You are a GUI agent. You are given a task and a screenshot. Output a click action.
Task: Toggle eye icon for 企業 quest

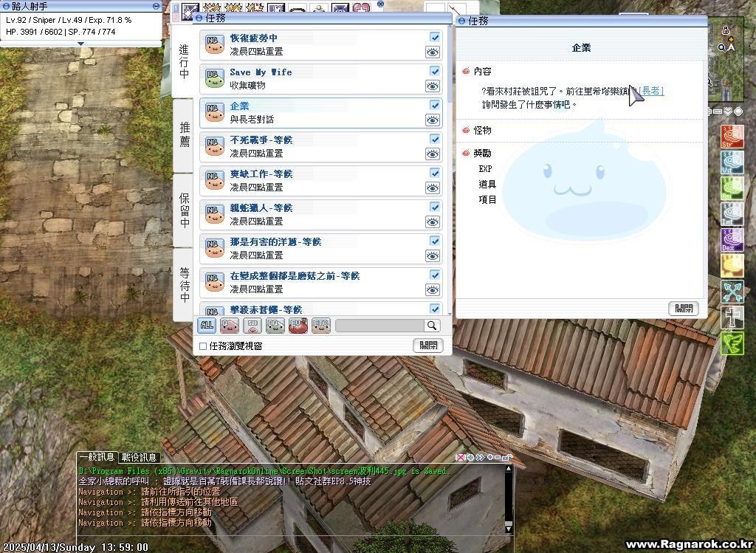pos(433,120)
